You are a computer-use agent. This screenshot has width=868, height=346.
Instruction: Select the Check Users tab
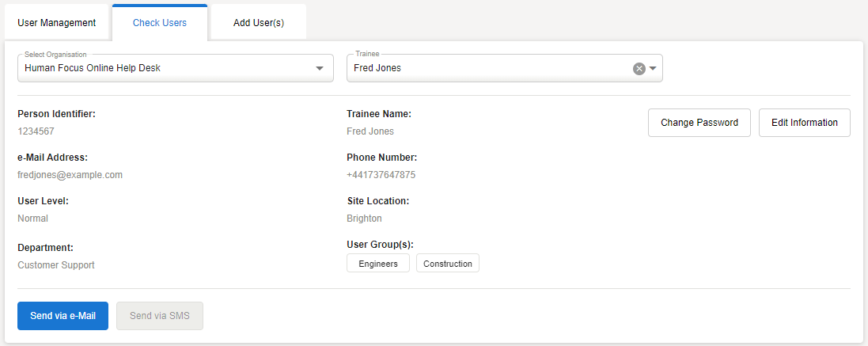(160, 23)
